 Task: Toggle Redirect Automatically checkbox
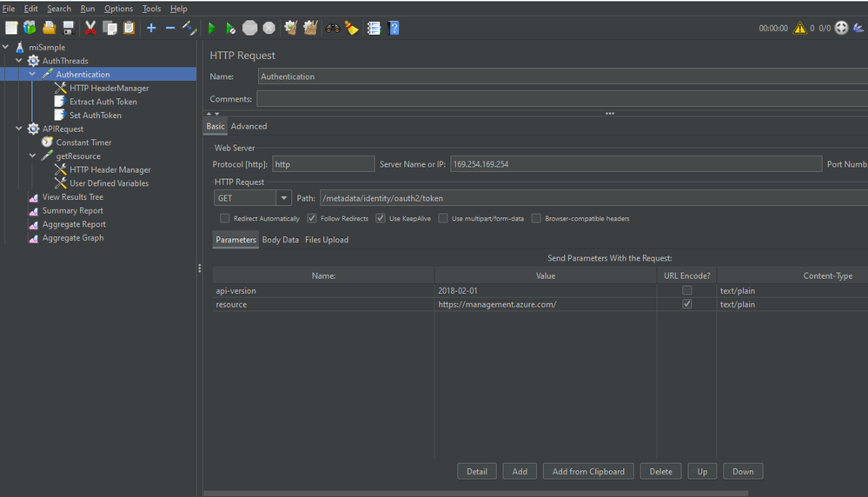225,219
